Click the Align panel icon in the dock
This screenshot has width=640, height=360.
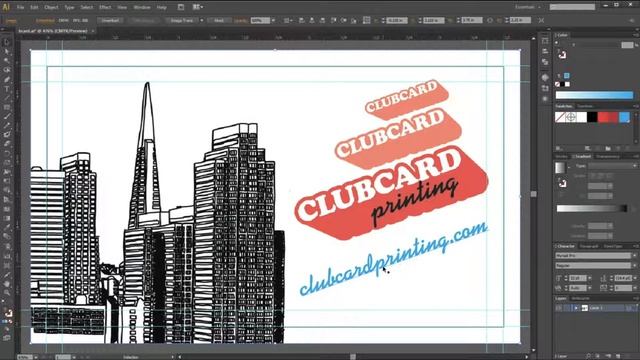(x=545, y=51)
